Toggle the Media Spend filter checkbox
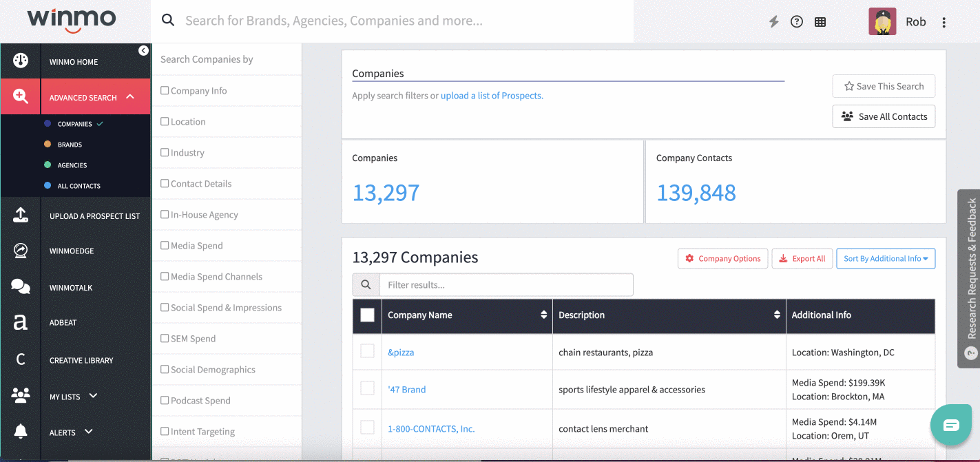This screenshot has height=462, width=980. pyautogui.click(x=165, y=245)
